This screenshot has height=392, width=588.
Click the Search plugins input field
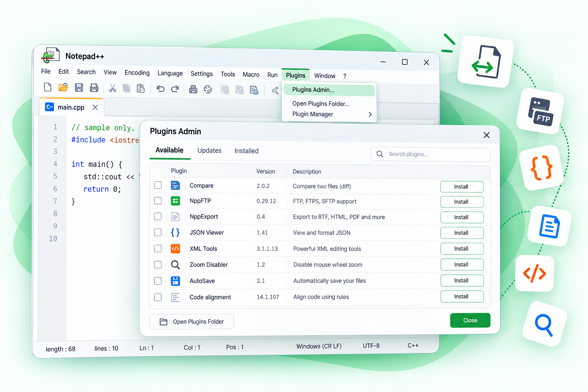pyautogui.click(x=430, y=154)
